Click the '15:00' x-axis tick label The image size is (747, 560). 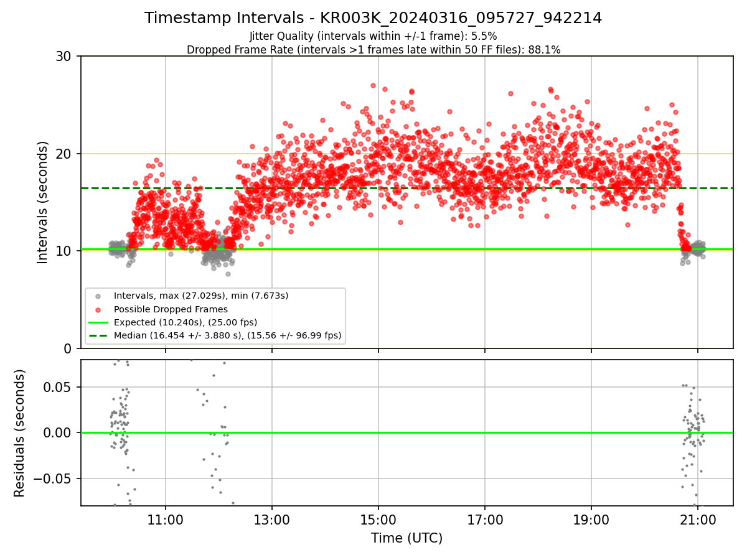point(378,520)
